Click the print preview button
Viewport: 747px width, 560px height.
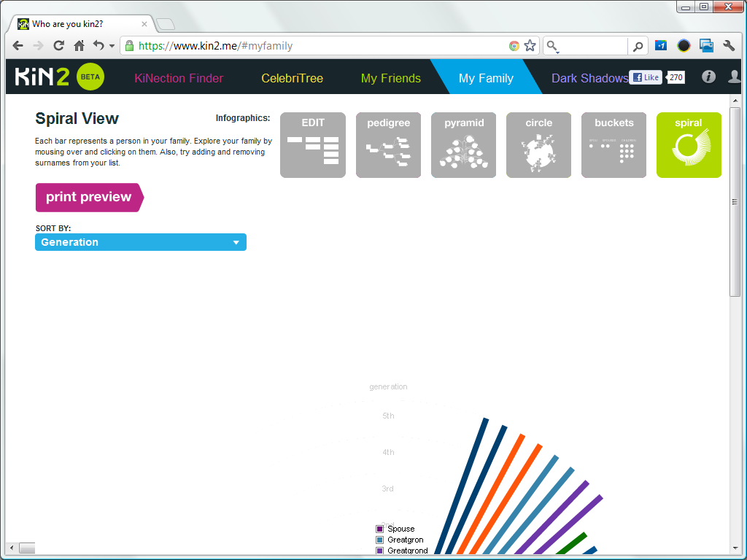click(x=89, y=197)
